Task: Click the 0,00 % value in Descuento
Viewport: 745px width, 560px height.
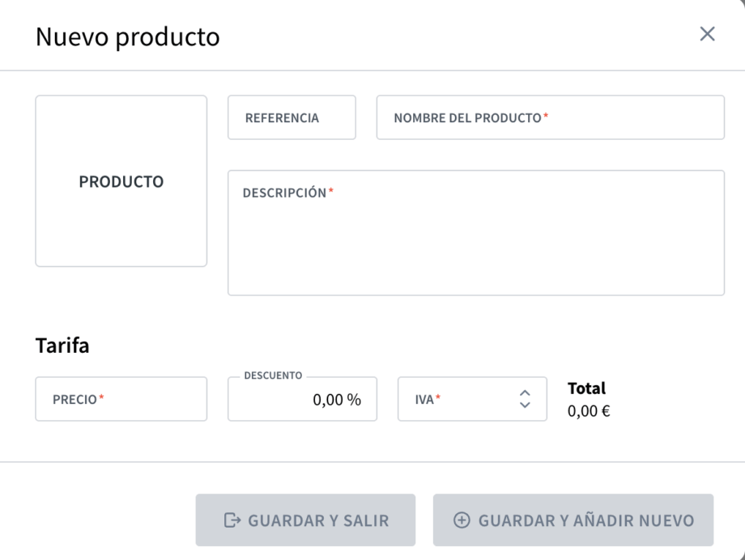Action: 337,400
